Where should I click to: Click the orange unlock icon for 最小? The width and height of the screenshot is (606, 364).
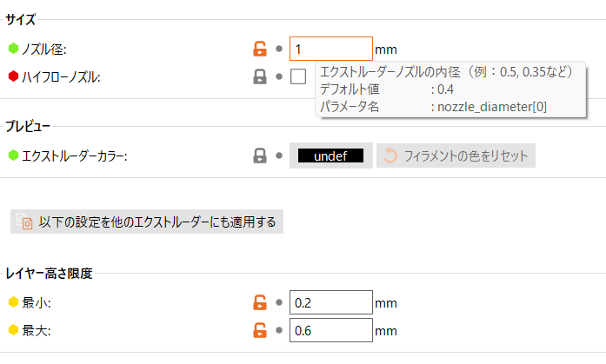pos(259,302)
